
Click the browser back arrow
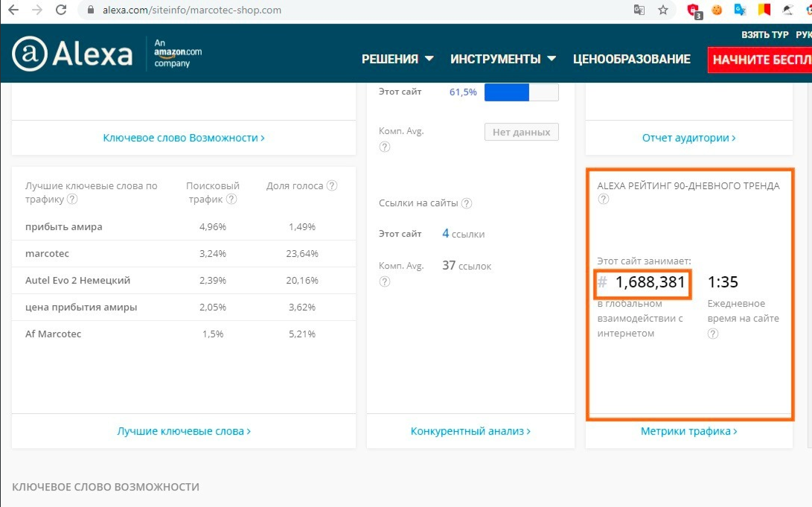(13, 10)
